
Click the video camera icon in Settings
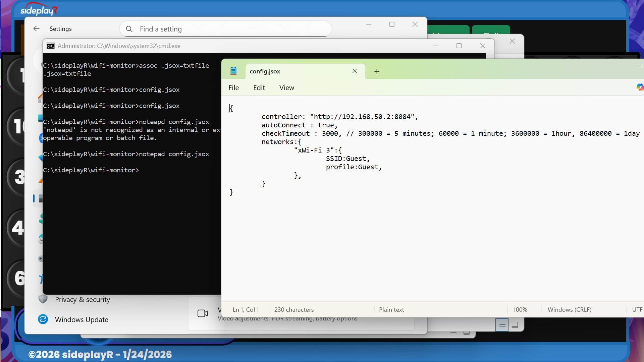203,313
